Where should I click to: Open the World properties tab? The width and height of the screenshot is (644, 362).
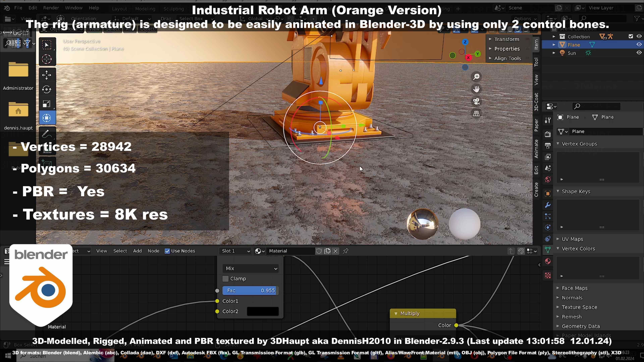pyautogui.click(x=548, y=180)
